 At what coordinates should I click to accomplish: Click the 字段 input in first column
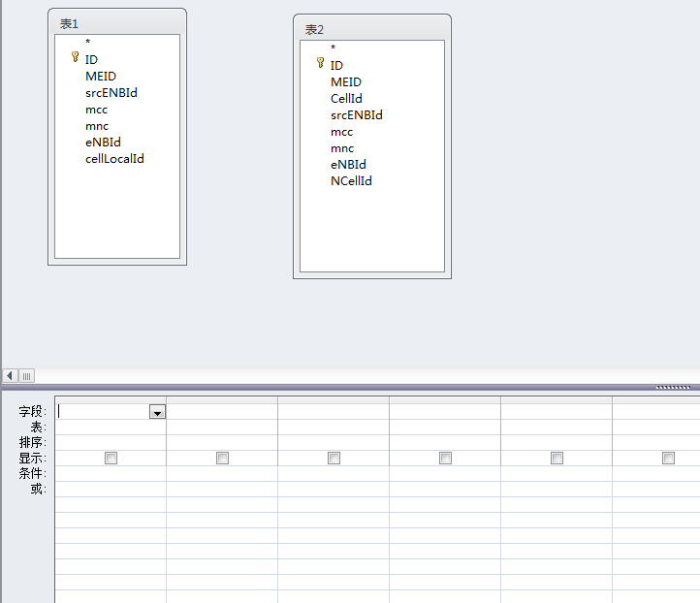102,411
